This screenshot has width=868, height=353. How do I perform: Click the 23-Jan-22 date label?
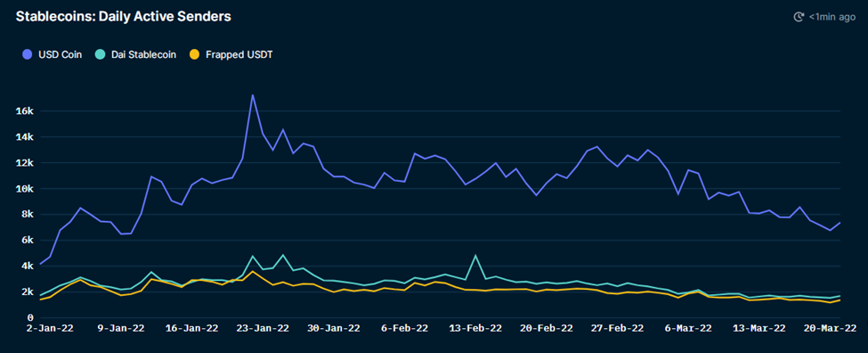tap(263, 328)
